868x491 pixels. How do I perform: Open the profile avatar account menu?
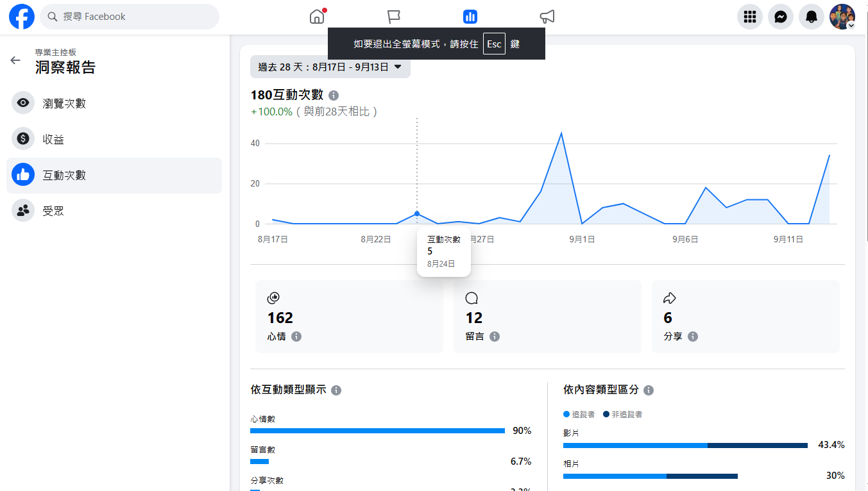tap(842, 17)
